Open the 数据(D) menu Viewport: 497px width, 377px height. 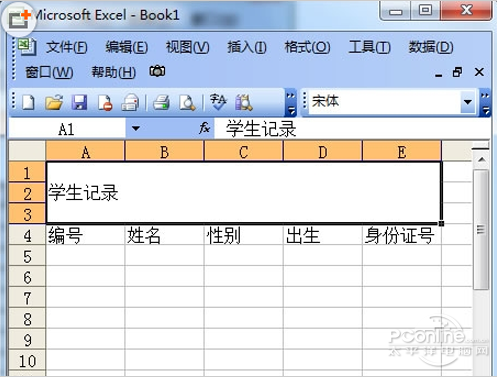point(431,47)
